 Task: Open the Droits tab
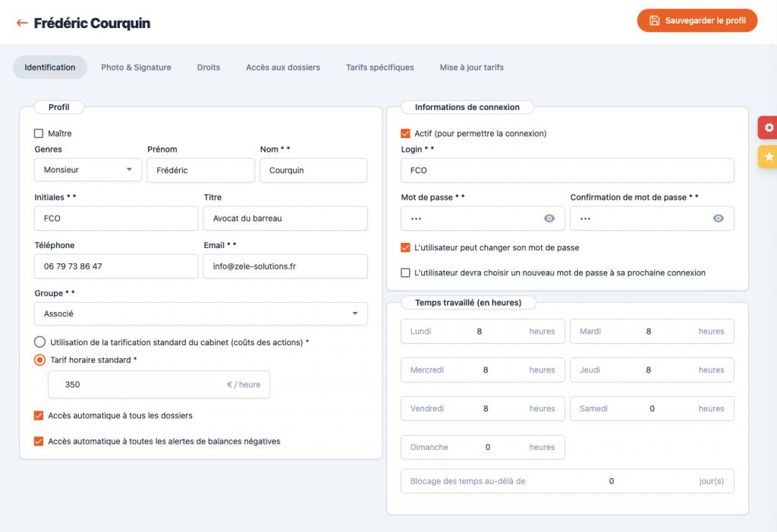coord(208,68)
